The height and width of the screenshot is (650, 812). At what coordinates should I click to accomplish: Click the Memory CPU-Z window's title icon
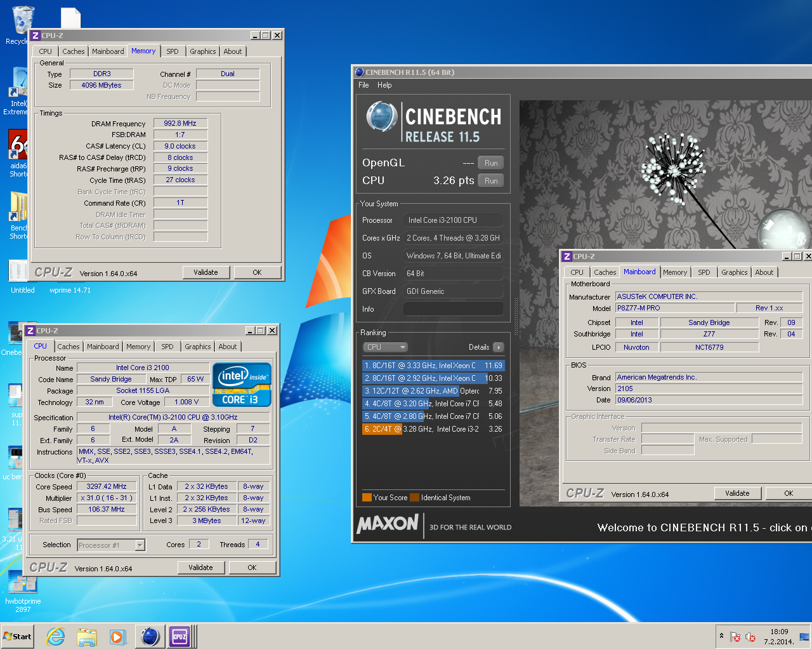[36, 36]
